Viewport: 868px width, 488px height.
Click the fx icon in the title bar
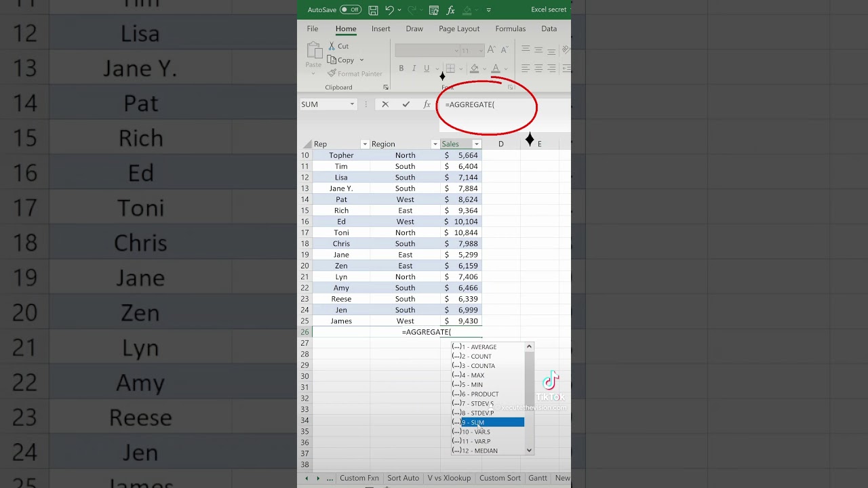[450, 10]
